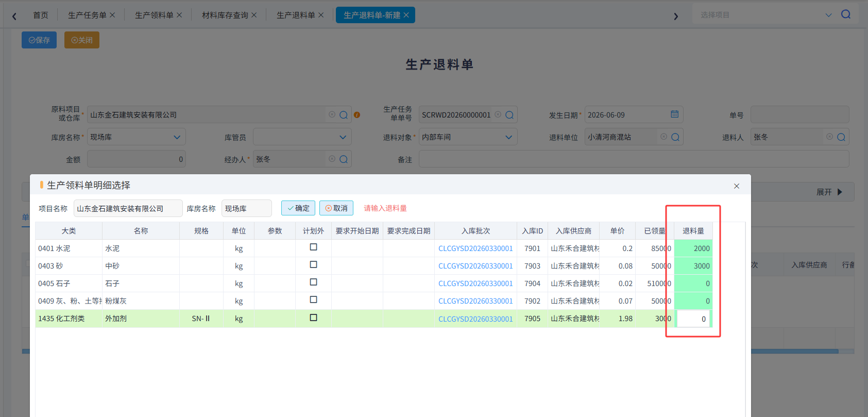Click the orange info icon next to 原料项目

[357, 115]
